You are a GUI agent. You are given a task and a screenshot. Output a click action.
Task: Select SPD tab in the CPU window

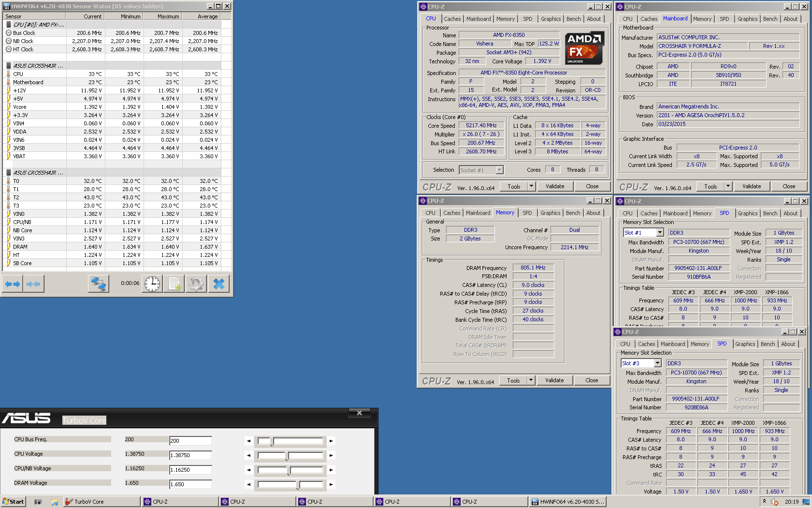tap(528, 19)
